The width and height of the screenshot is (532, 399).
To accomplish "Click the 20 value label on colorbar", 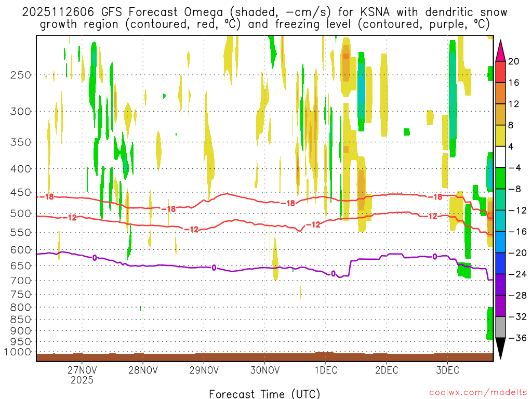I will 514,61.
